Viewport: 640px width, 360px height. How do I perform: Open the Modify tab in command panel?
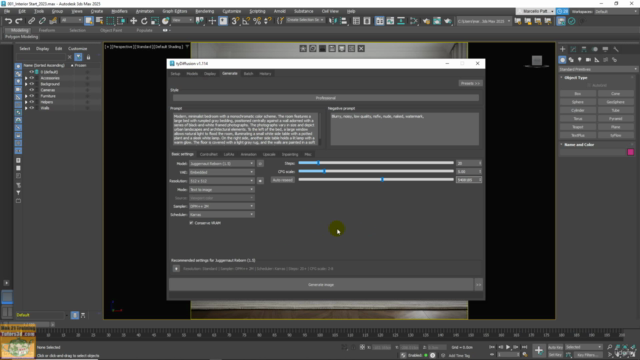[x=573, y=49]
